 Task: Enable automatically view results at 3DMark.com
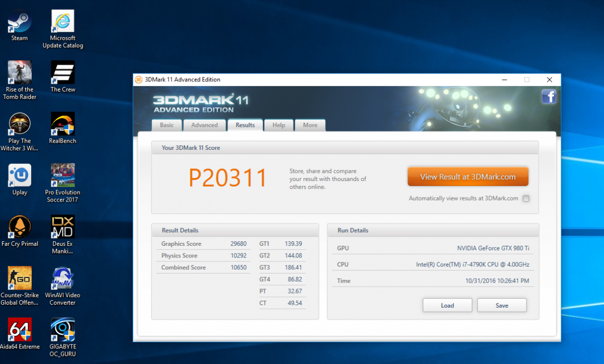tap(526, 199)
